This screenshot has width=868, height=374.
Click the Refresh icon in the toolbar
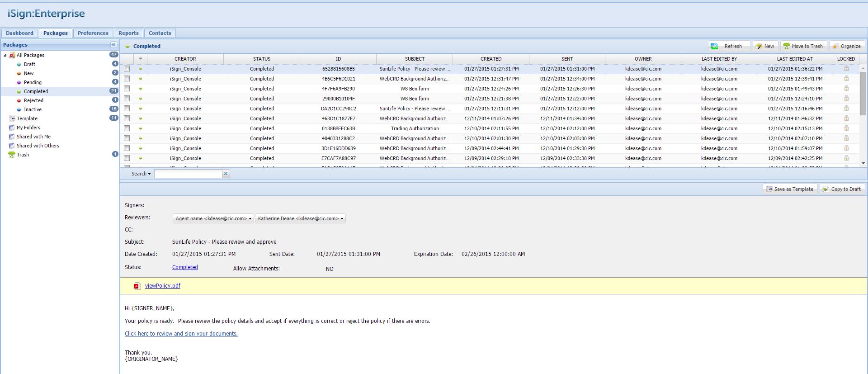[714, 46]
